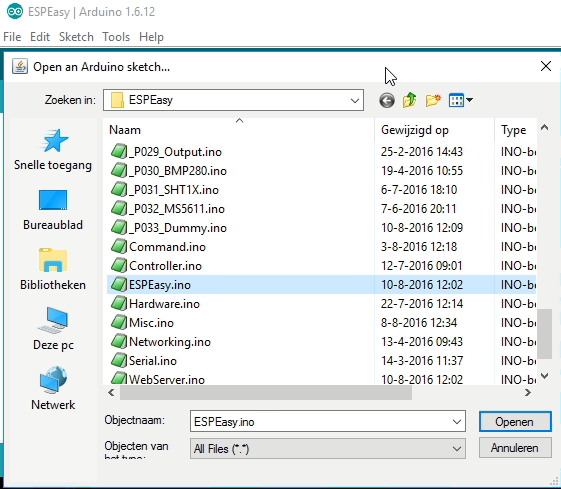
Task: Select file _P033_Dummy.ino
Action: click(x=178, y=228)
